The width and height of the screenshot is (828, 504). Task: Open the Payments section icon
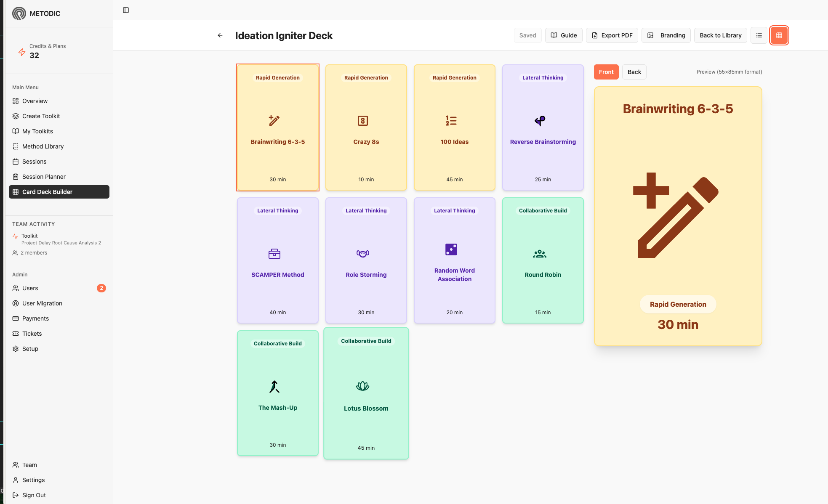click(16, 318)
